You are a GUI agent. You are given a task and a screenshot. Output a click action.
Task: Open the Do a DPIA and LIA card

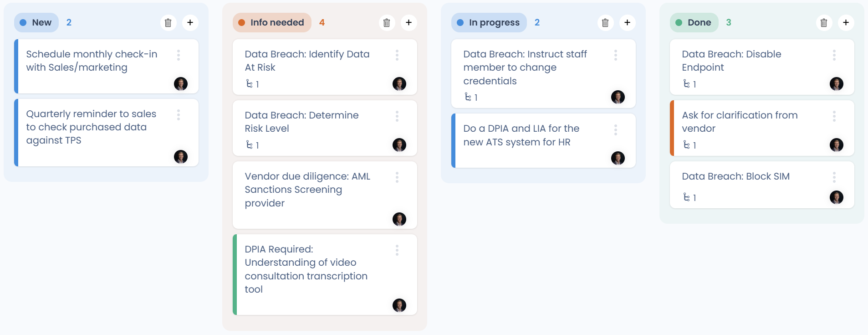tap(543, 141)
